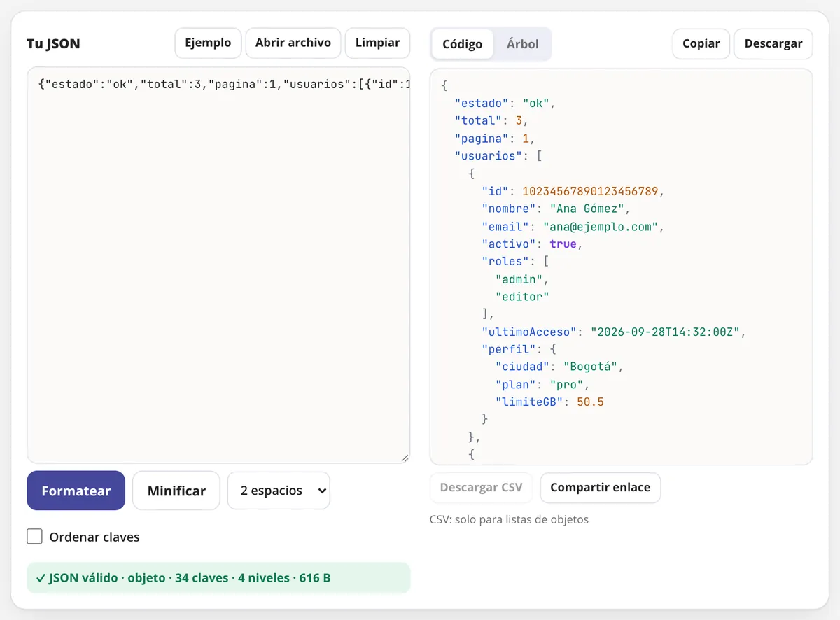Click the JSON válido status message
The image size is (840, 620).
(x=218, y=578)
